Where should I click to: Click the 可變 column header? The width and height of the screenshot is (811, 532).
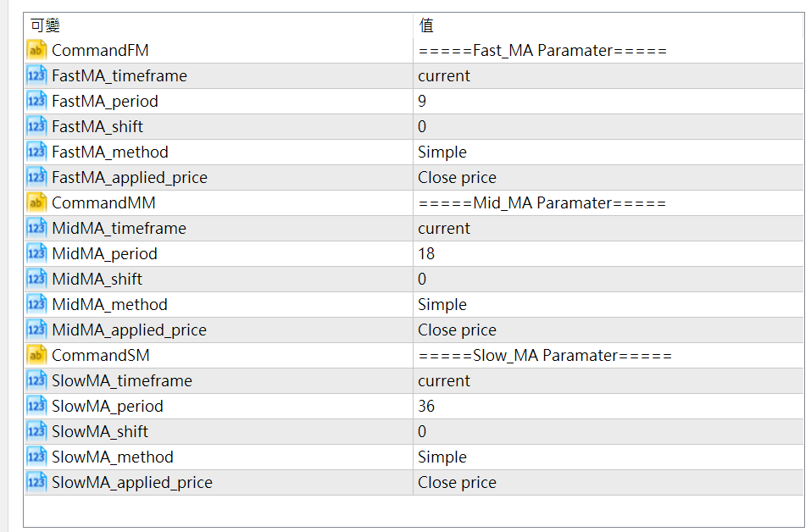tap(44, 25)
